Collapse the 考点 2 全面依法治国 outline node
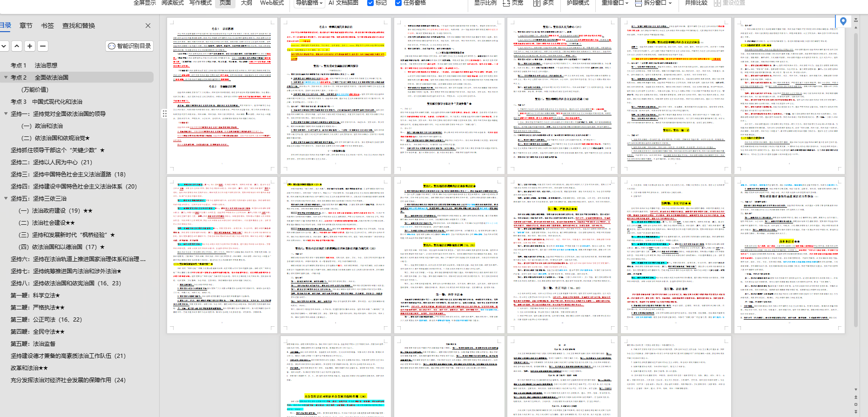This screenshot has height=417, width=868. 6,78
